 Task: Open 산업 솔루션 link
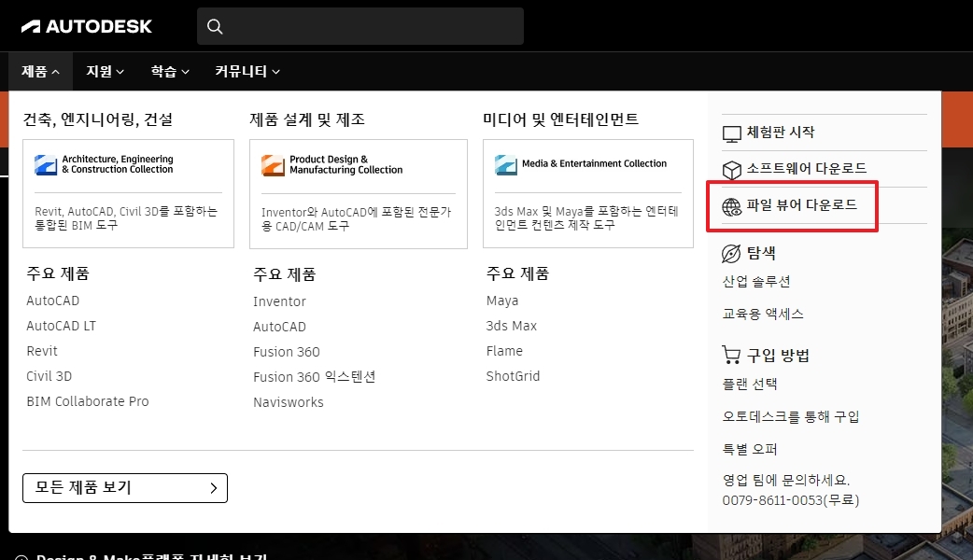[x=755, y=282]
